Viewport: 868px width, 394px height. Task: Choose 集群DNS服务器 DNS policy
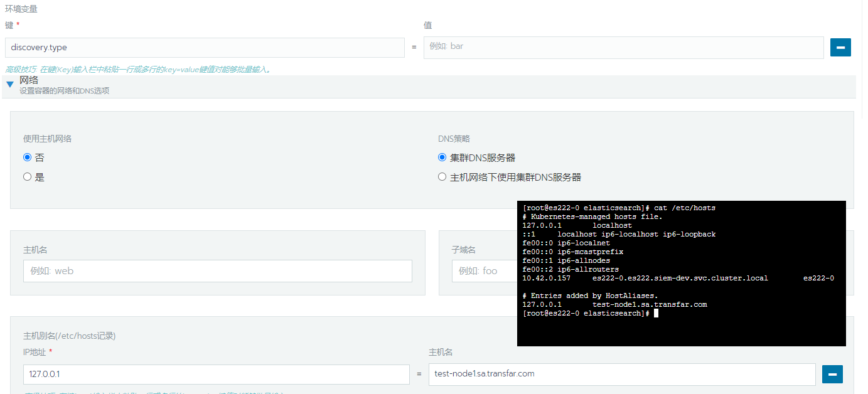pyautogui.click(x=442, y=157)
